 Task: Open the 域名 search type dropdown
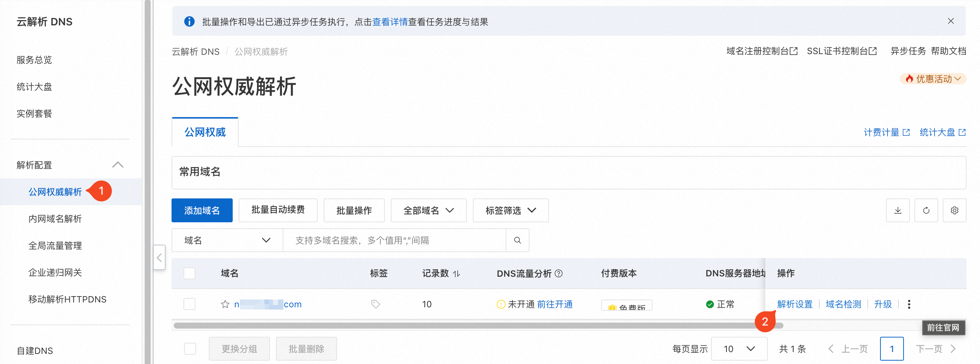[227, 241]
